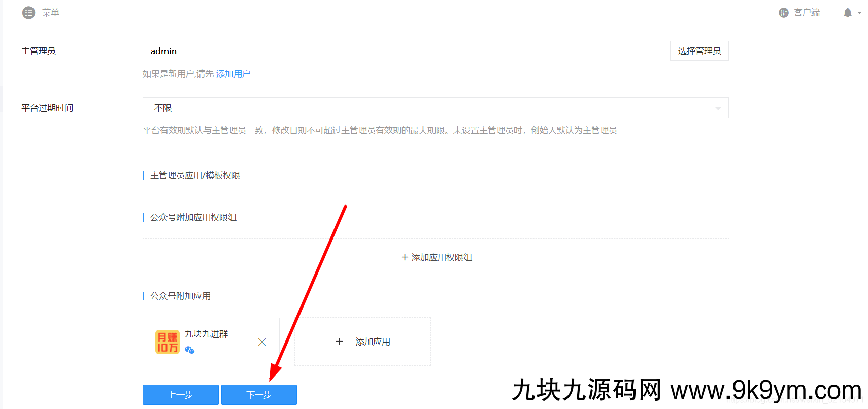Image resolution: width=868 pixels, height=409 pixels.
Task: Click the 九块九进群 orange app logo
Action: coord(167,342)
